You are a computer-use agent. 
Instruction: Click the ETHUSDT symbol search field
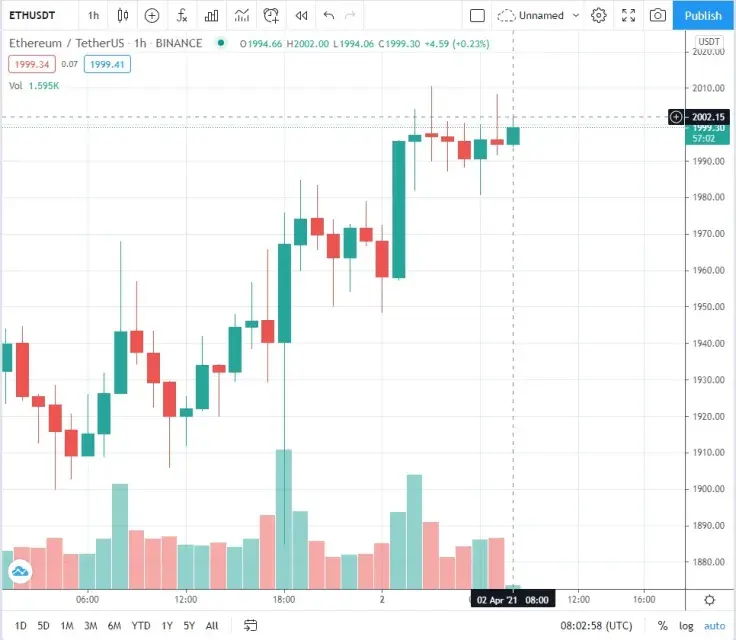click(x=32, y=15)
